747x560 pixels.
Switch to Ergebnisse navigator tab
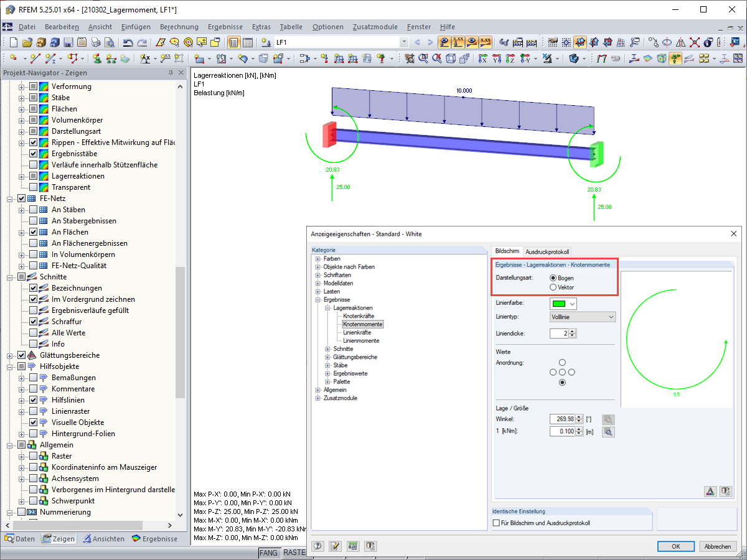click(x=155, y=539)
